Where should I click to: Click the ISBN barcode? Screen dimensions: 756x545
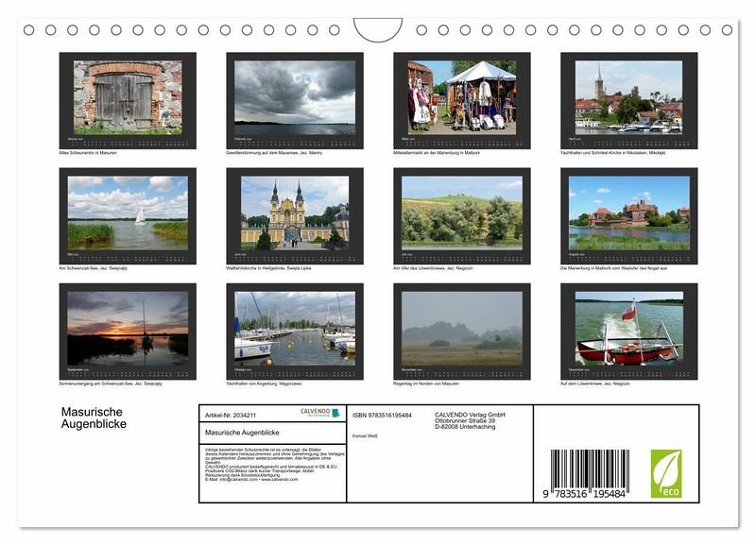(x=589, y=473)
